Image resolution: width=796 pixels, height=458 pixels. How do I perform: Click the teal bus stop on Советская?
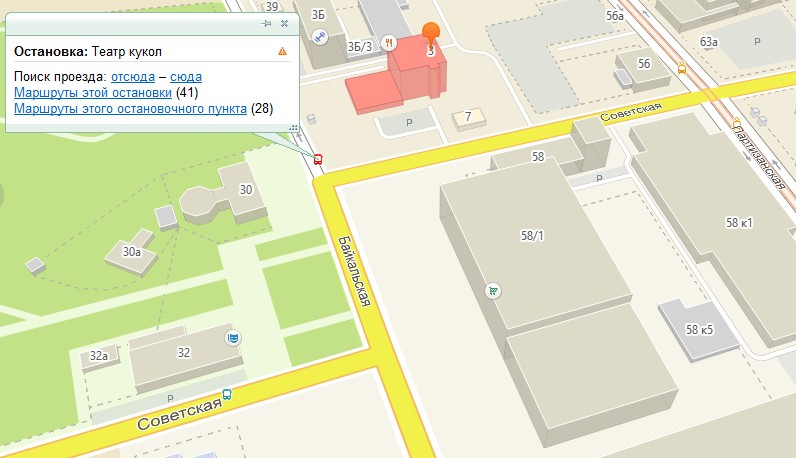click(227, 394)
